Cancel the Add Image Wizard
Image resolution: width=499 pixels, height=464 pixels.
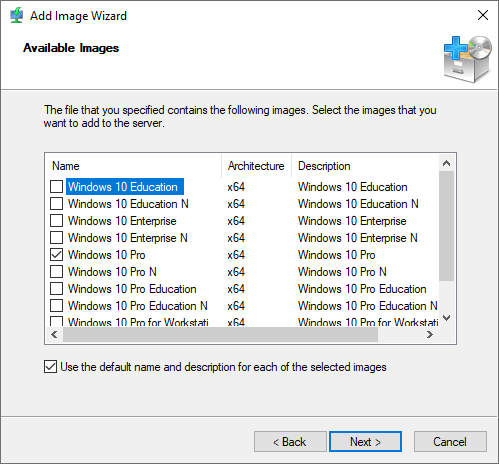click(x=450, y=442)
